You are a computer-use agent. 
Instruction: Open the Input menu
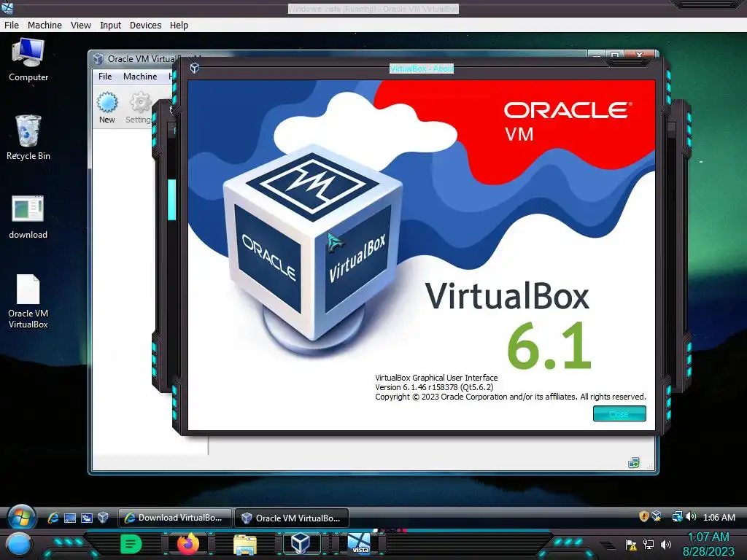pos(111,26)
